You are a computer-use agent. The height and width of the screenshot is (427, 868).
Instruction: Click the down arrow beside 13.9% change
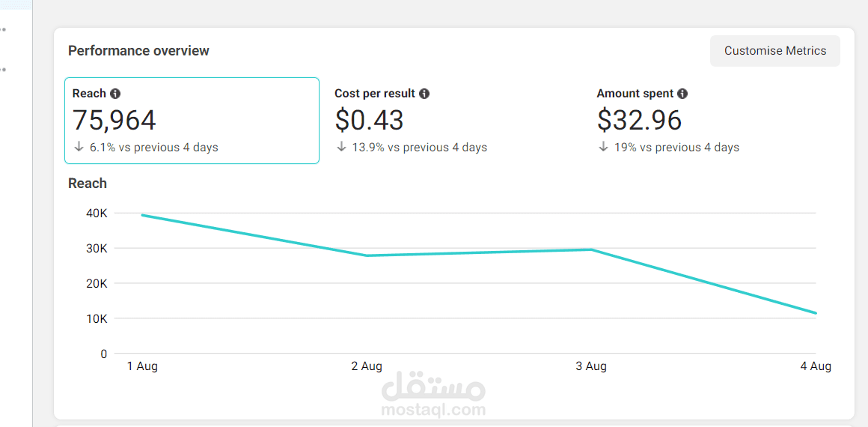(341, 147)
